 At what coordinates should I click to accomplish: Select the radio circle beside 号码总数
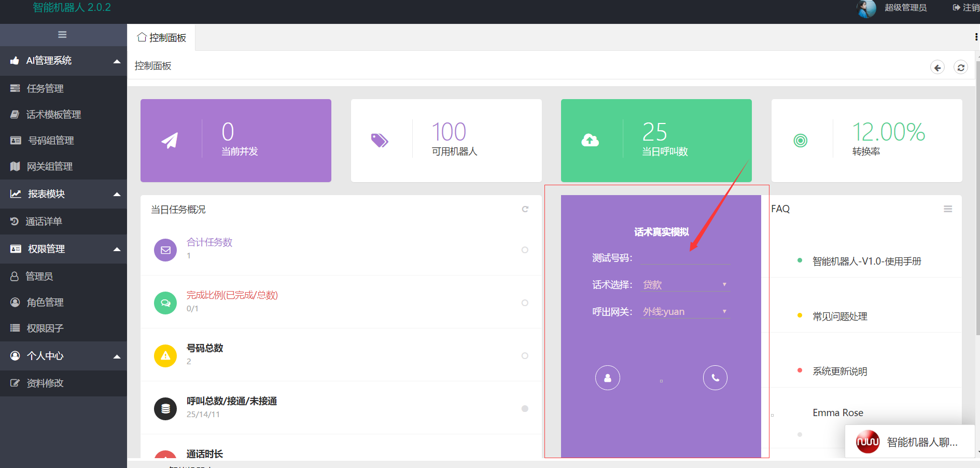(x=525, y=356)
